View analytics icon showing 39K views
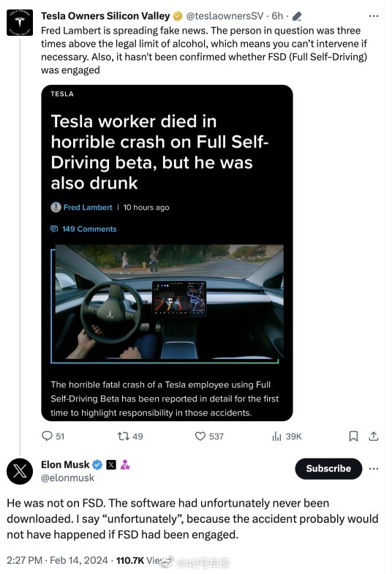392x574 pixels. (276, 436)
